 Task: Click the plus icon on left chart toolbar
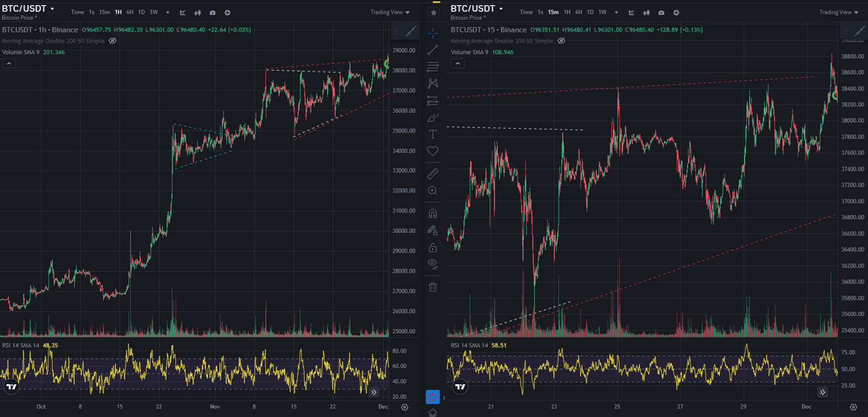227,12
